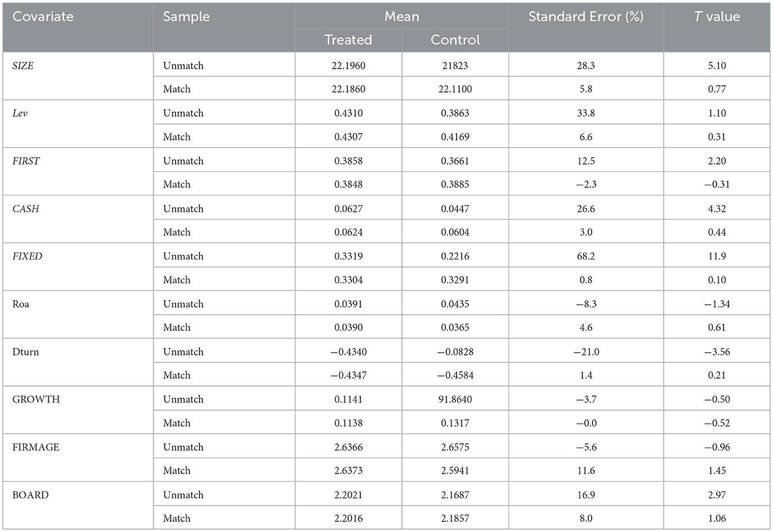This screenshot has width=773, height=532.
Task: Select the Dturn covariate label
Action: pyautogui.click(x=25, y=352)
